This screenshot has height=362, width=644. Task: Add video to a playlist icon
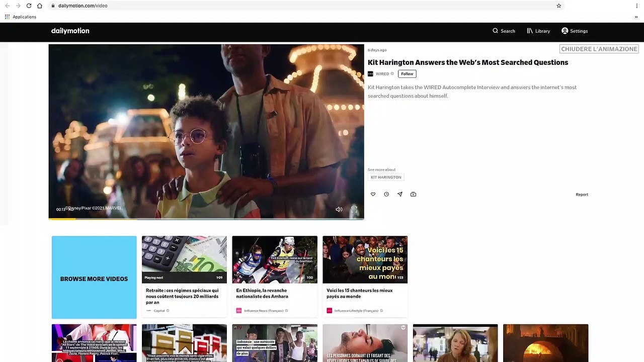[x=413, y=194]
